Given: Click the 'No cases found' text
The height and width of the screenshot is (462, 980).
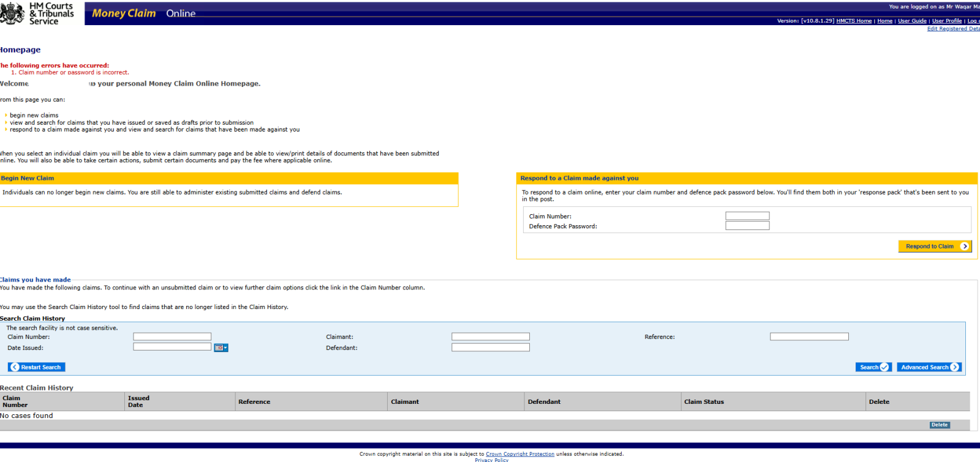Looking at the screenshot, I should click(26, 415).
